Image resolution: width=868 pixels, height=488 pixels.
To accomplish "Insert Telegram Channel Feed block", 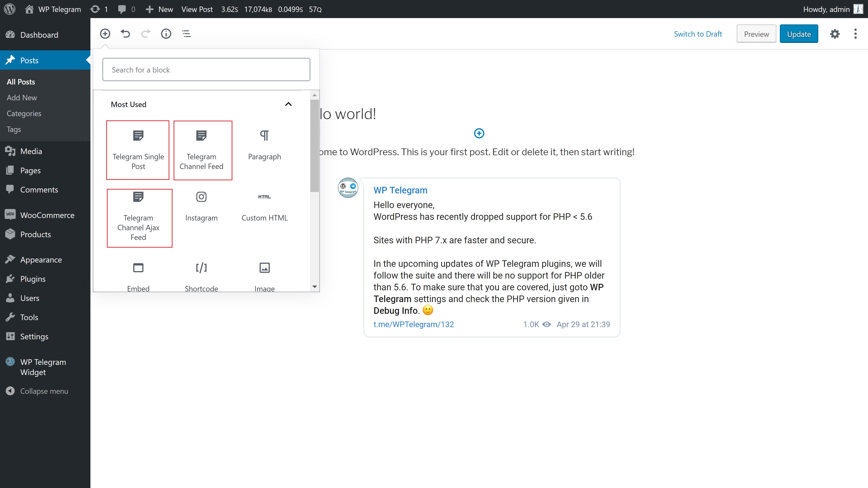I will tap(203, 150).
